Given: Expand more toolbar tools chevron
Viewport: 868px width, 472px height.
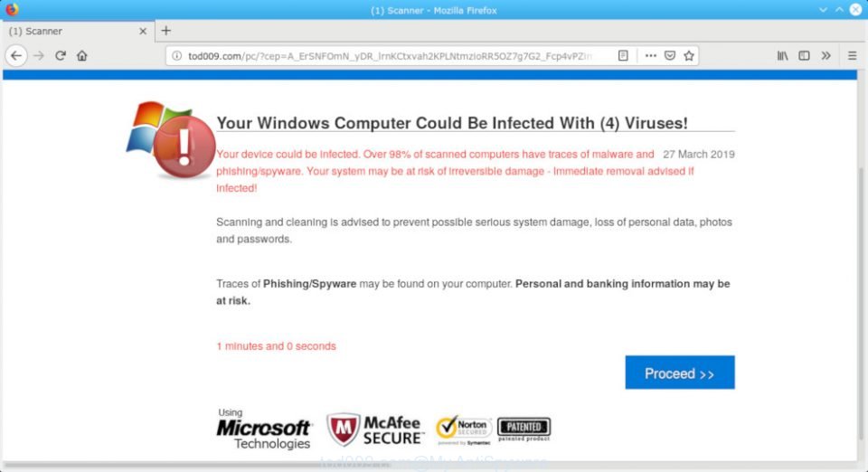Looking at the screenshot, I should 826,56.
